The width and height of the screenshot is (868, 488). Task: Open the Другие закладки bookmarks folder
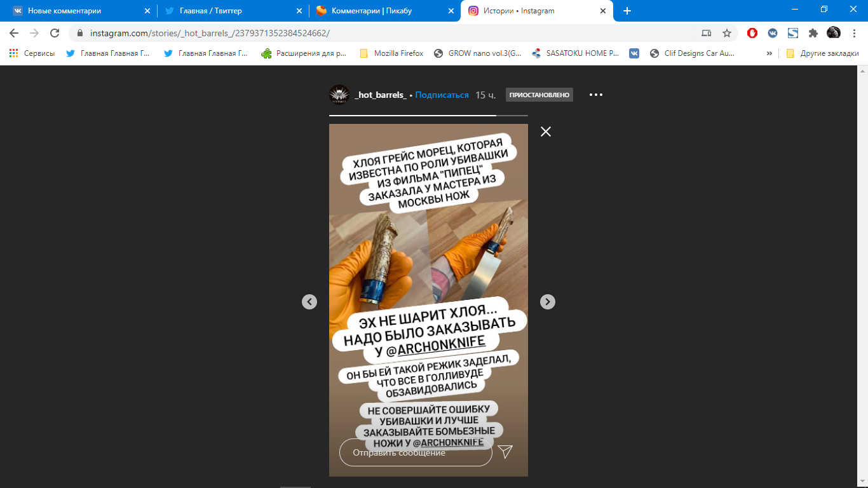click(822, 53)
